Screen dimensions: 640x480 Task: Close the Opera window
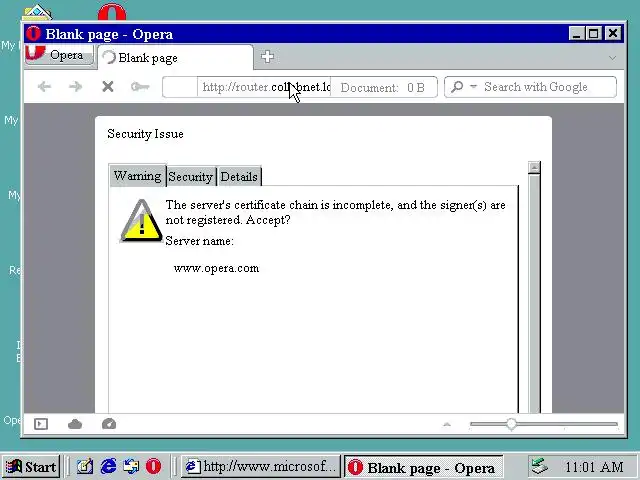[613, 33]
